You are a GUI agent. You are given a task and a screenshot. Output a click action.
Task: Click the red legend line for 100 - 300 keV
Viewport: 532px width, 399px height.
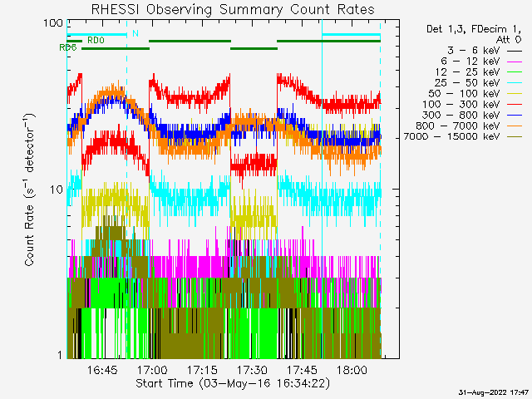515,105
